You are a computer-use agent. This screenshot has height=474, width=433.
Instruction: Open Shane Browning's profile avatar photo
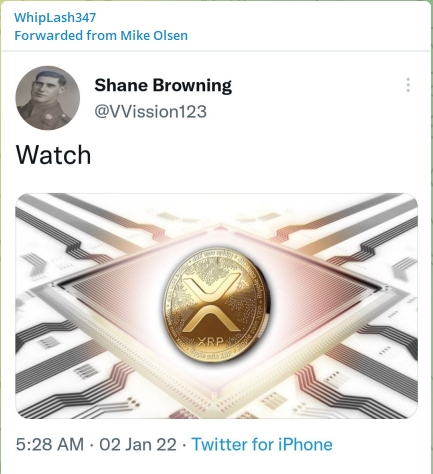48,98
